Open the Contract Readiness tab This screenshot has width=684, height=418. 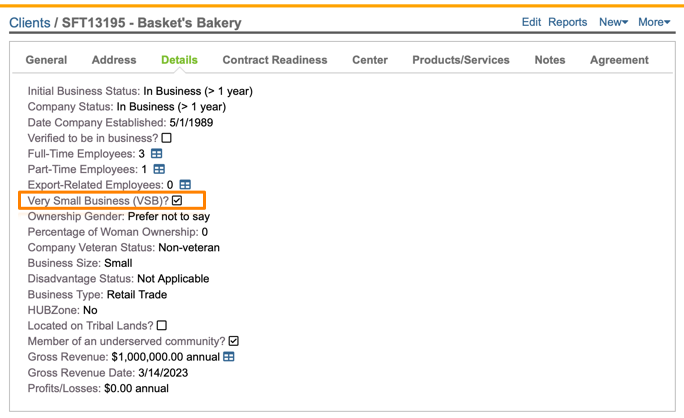pyautogui.click(x=274, y=60)
